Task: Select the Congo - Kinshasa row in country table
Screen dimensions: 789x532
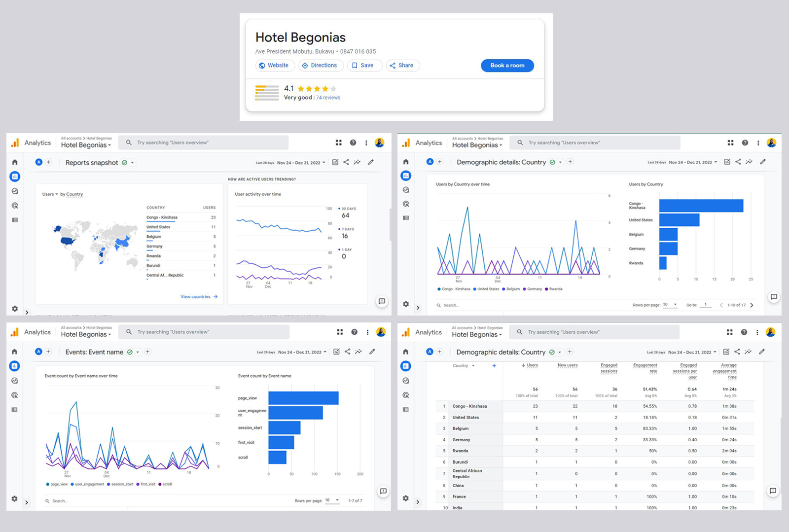Action: pos(595,406)
